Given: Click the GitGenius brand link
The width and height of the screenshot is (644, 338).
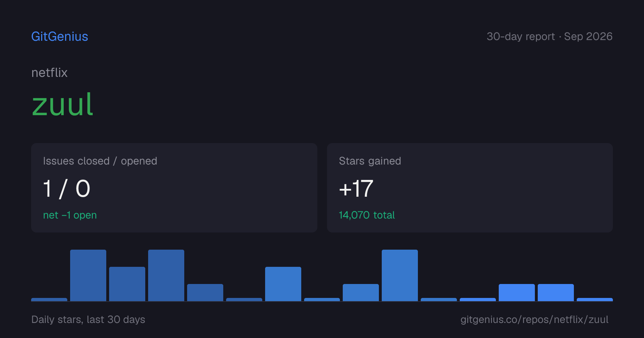Looking at the screenshot, I should [60, 36].
